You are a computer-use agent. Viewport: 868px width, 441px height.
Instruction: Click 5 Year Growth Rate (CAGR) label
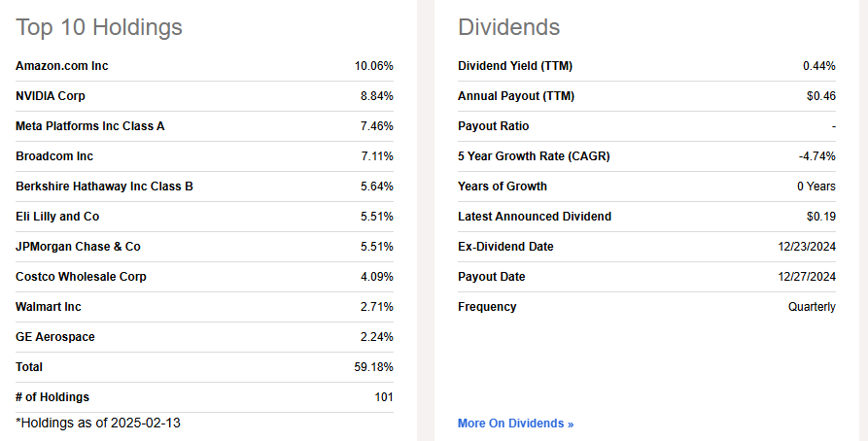tap(534, 156)
